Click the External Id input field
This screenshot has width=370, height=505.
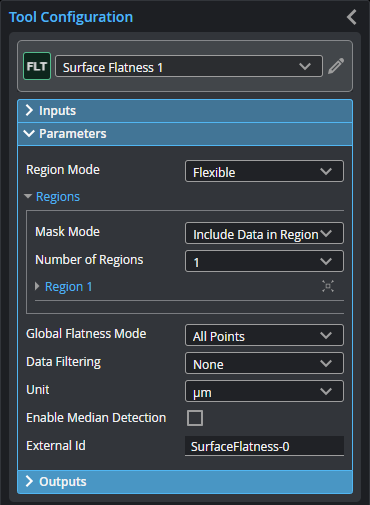264,446
